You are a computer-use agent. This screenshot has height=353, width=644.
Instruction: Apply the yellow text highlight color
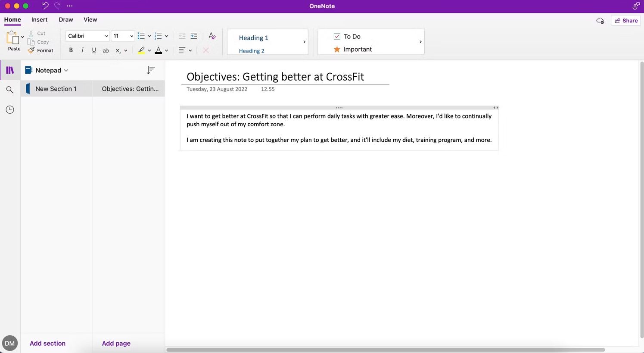[141, 50]
